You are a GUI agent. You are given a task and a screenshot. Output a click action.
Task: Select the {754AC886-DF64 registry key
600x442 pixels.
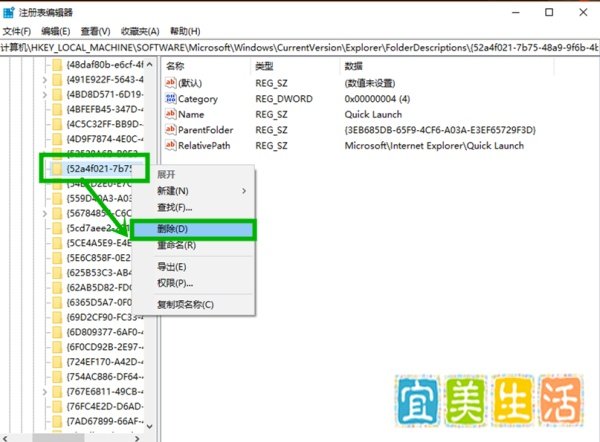(105, 377)
